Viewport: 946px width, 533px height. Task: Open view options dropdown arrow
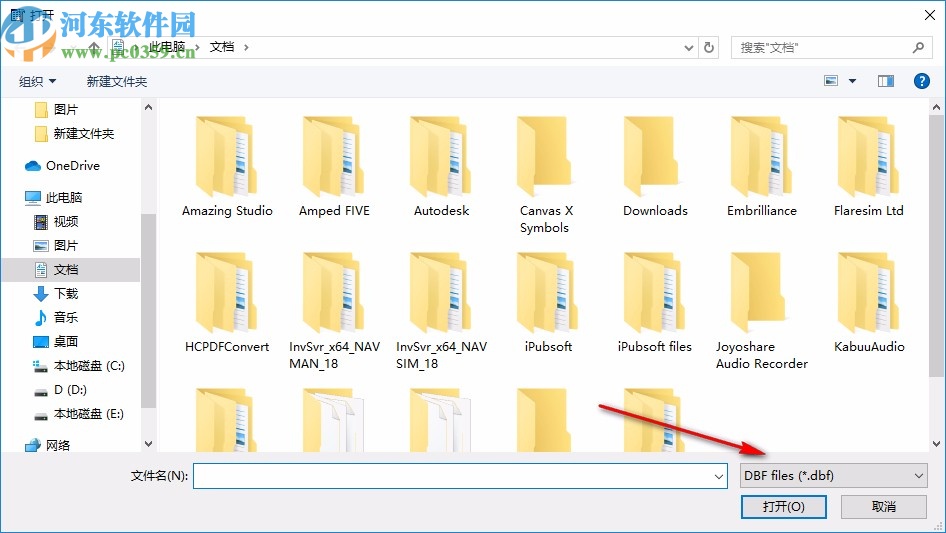[x=852, y=81]
